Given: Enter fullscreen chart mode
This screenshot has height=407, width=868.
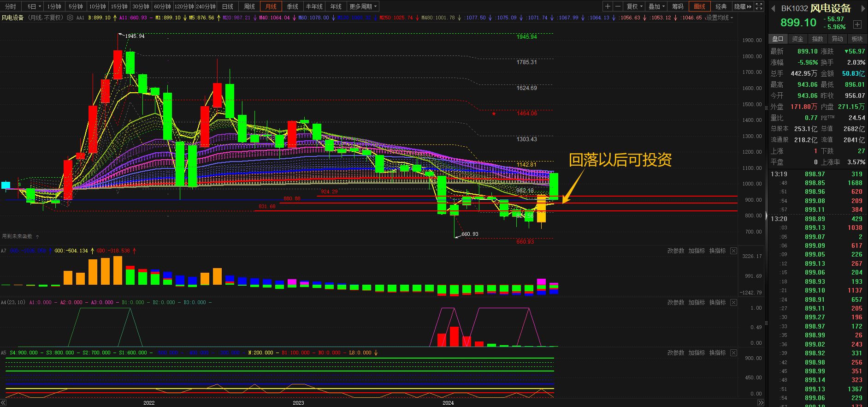Looking at the screenshot, I should point(759,6).
